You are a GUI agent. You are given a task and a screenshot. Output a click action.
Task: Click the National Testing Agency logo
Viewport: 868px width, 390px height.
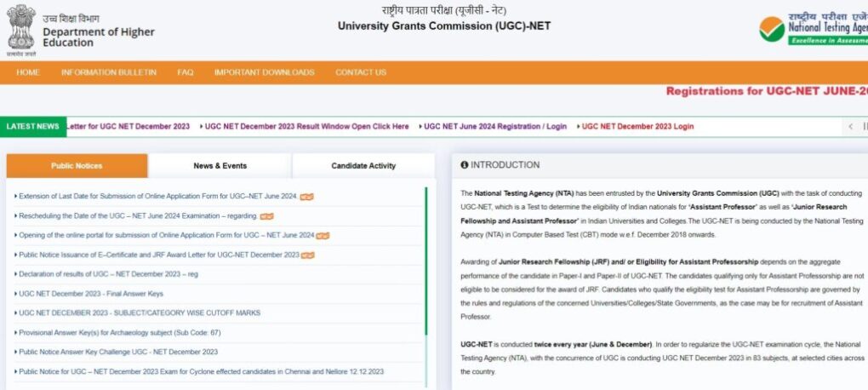pos(813,29)
